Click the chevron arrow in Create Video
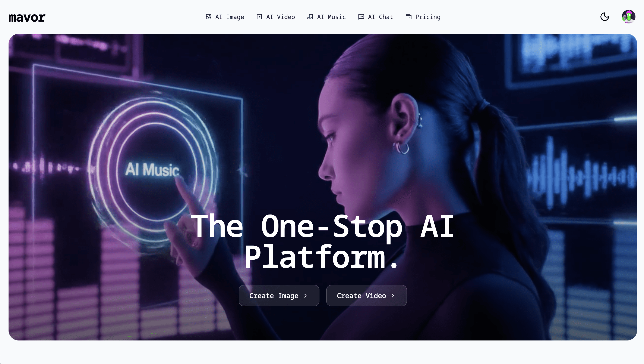Image resolution: width=644 pixels, height=364 pixels. coord(393,296)
